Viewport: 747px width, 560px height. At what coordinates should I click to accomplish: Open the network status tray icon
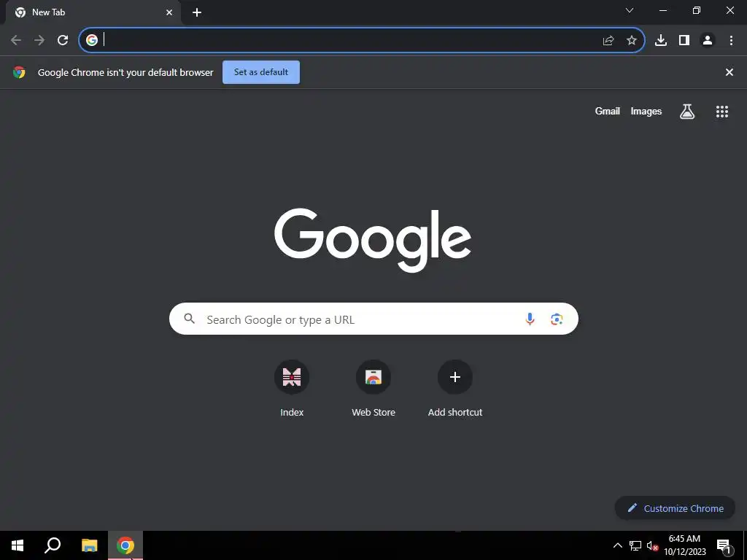pos(635,545)
